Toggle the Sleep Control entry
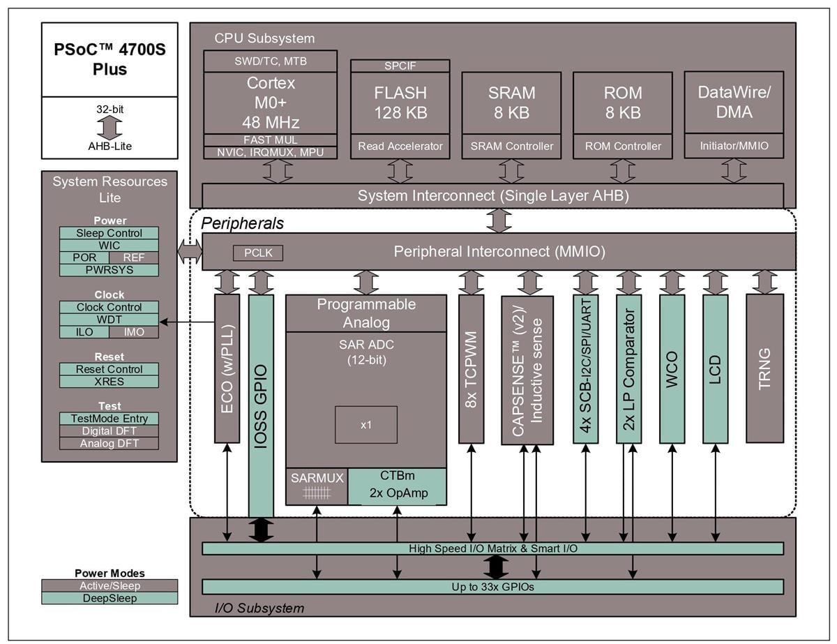This screenshot has width=837, height=644. point(110,233)
